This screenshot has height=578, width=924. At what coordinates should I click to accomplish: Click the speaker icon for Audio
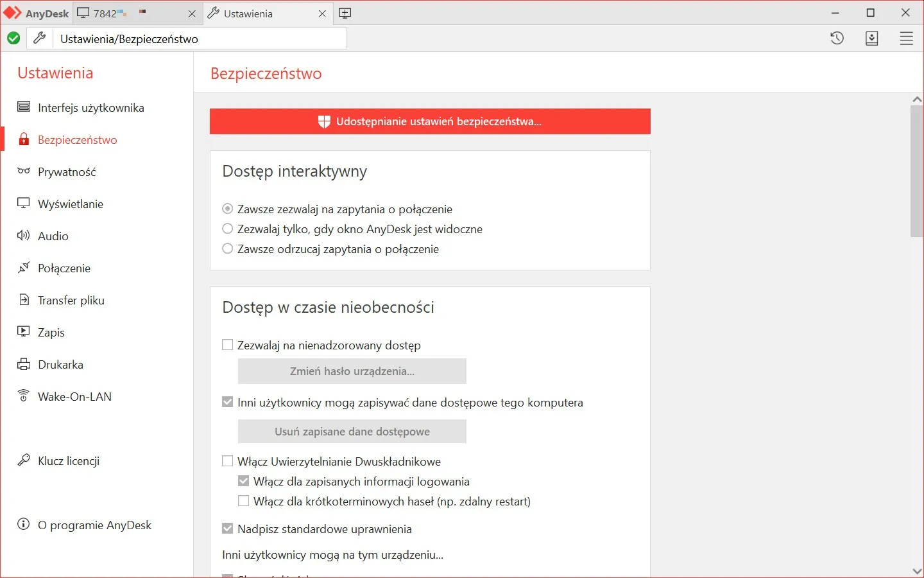(24, 235)
